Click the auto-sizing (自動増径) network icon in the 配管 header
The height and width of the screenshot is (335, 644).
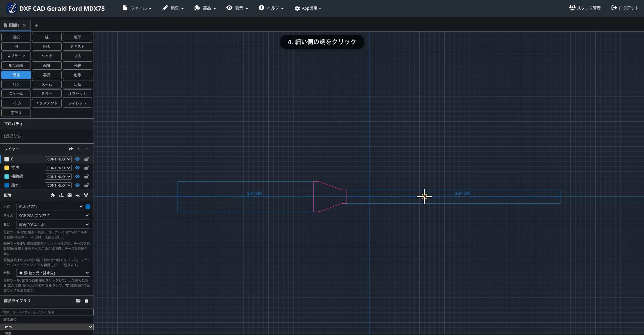(86, 195)
